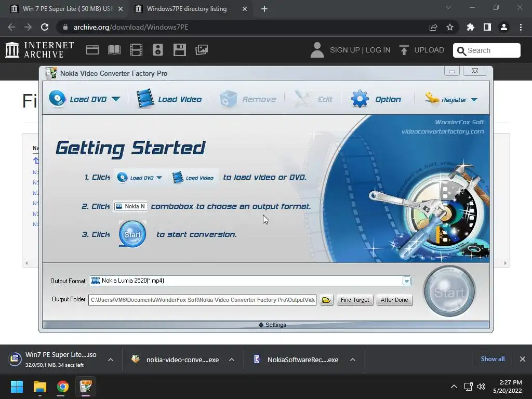Click the Output Folder path field
Image resolution: width=532 pixels, height=399 pixels.
(202, 300)
